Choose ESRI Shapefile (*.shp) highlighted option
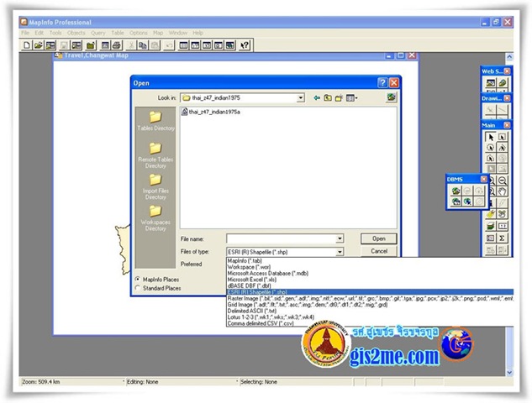Viewport: 532px width, 403px height. tap(370, 292)
